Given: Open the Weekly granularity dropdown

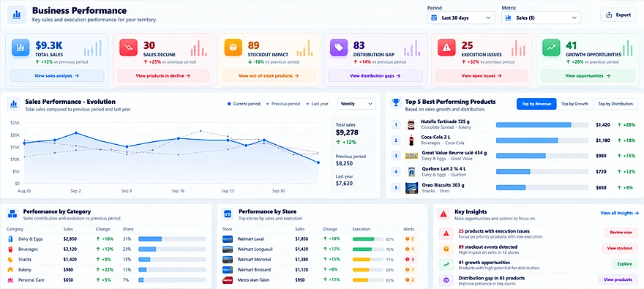Looking at the screenshot, I should 356,104.
